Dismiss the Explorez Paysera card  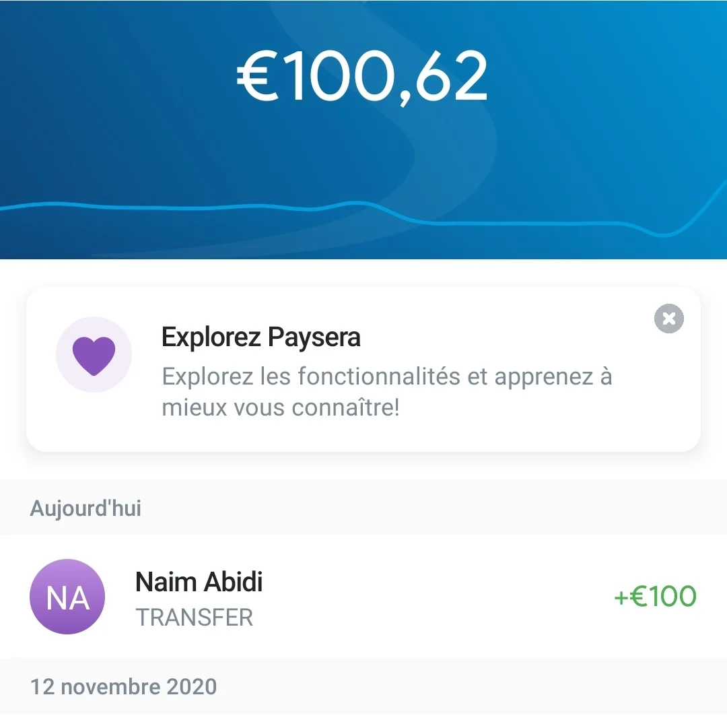click(668, 319)
